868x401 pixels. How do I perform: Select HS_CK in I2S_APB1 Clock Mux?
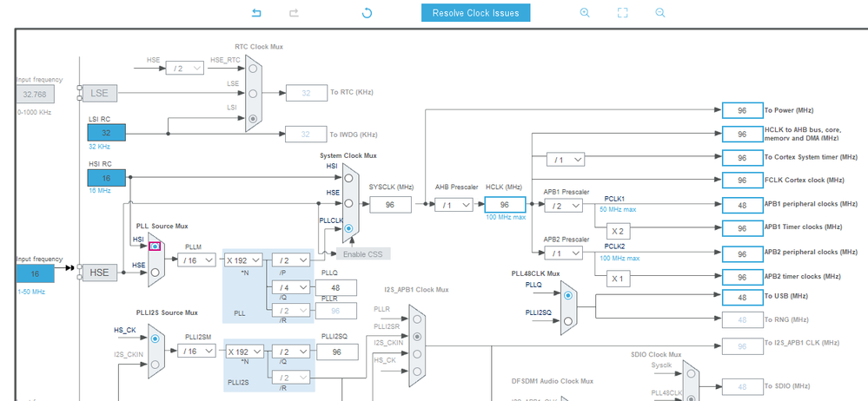[x=417, y=371]
